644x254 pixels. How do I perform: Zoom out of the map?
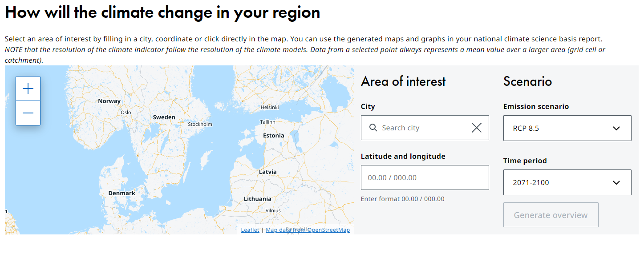[28, 113]
